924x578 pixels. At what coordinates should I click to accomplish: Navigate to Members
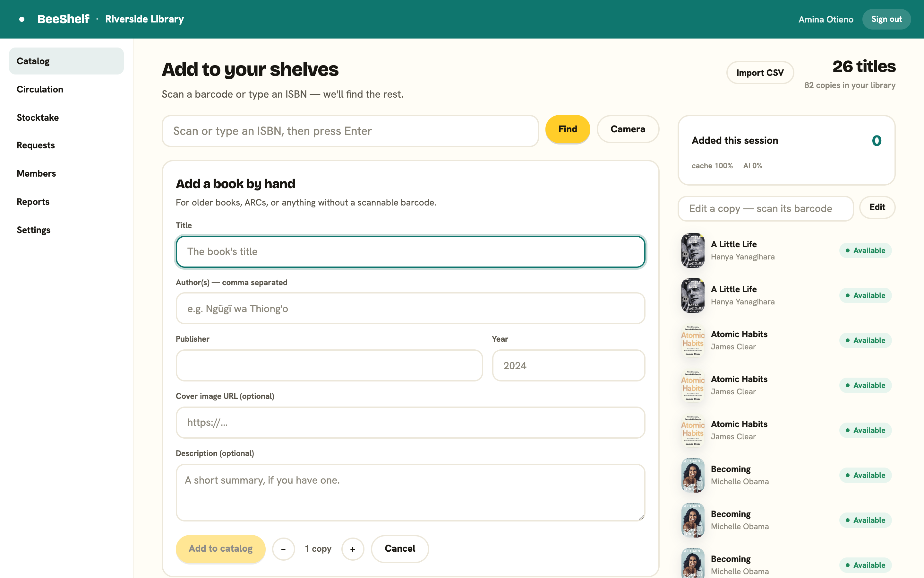pyautogui.click(x=66, y=173)
